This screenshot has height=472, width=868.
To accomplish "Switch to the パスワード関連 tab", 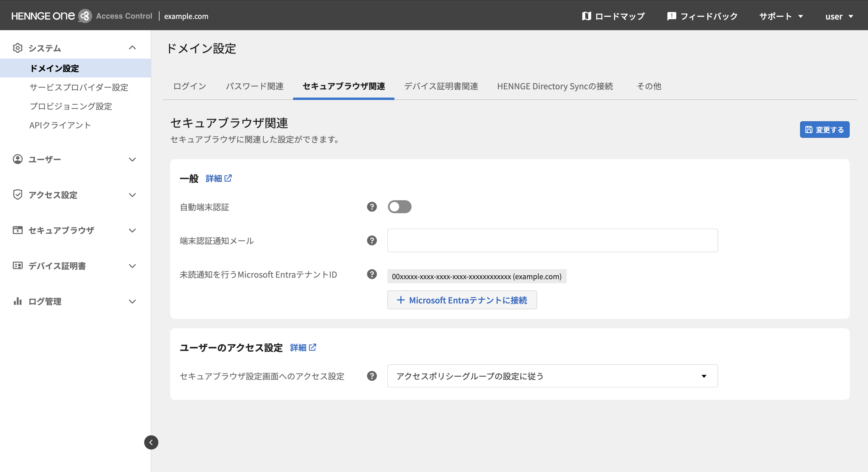I will point(254,86).
